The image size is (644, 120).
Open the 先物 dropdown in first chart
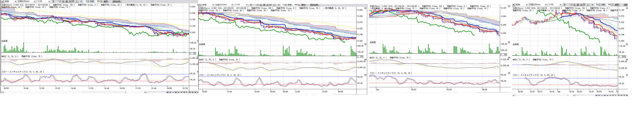[x=16, y=1]
